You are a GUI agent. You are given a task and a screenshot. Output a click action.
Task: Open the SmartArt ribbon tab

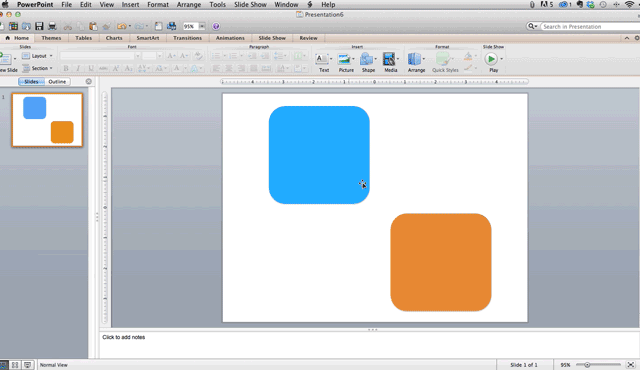pos(148,38)
